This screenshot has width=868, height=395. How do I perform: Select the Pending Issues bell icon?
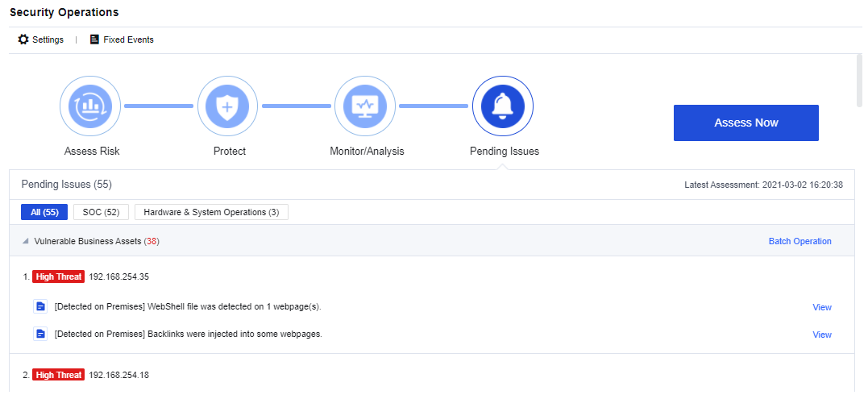click(x=503, y=106)
